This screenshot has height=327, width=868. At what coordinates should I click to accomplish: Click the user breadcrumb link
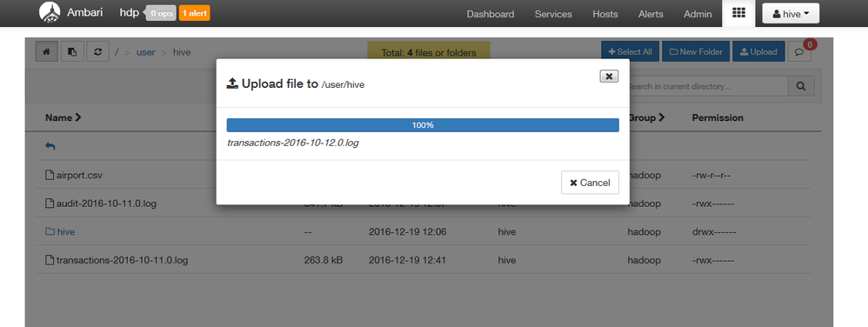(145, 52)
